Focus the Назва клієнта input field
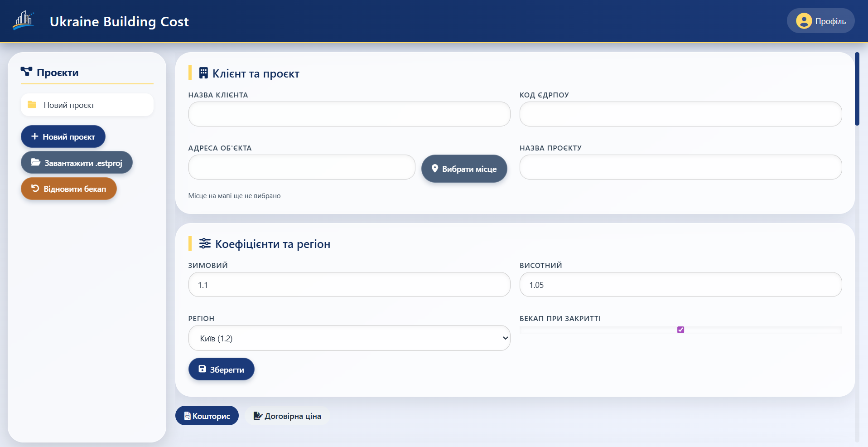868x447 pixels. pyautogui.click(x=349, y=114)
